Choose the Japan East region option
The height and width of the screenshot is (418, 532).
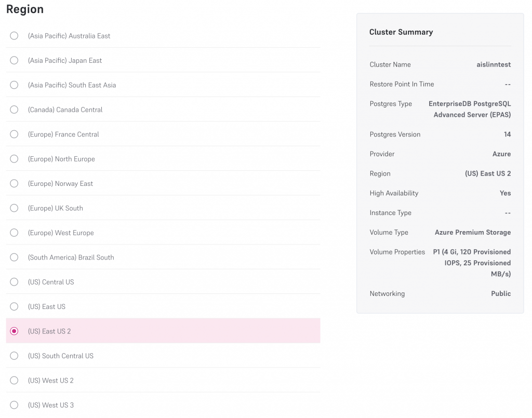click(14, 60)
